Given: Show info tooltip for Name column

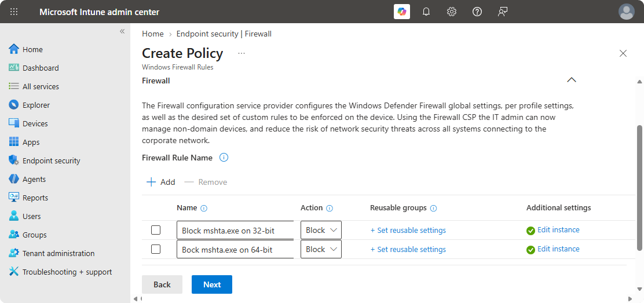Looking at the screenshot, I should click(204, 209).
